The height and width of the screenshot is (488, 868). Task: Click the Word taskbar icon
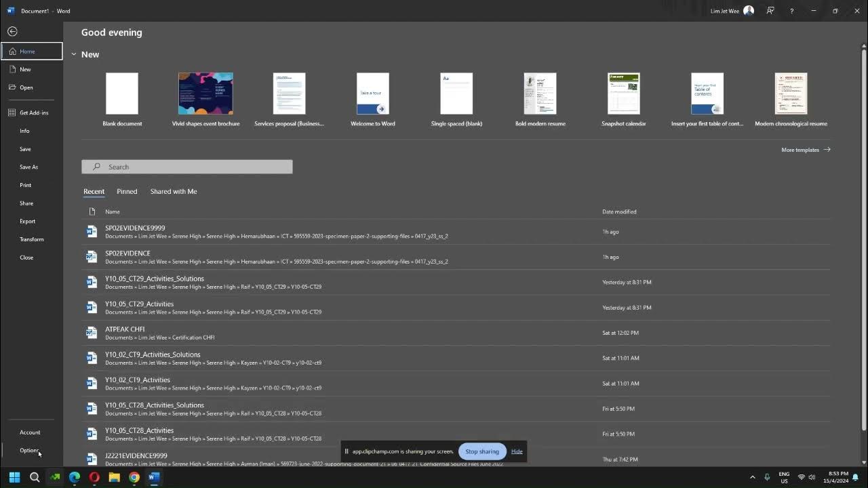click(154, 477)
